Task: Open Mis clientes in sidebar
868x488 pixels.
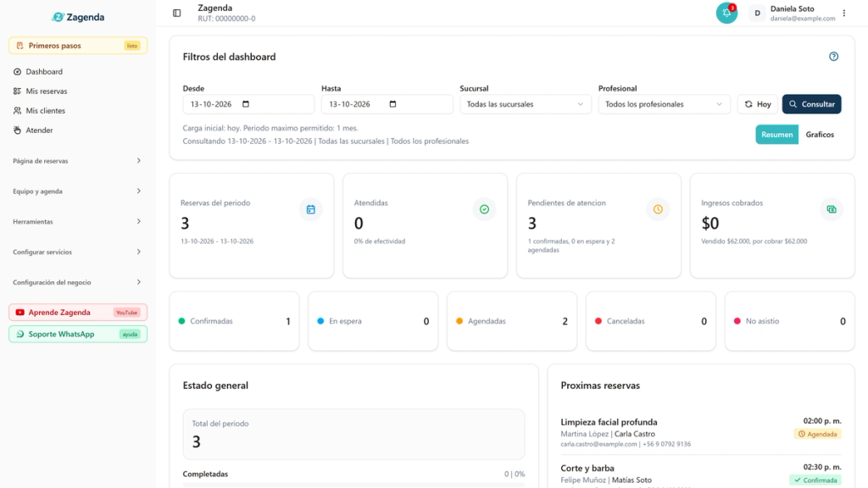Action: (x=77, y=111)
